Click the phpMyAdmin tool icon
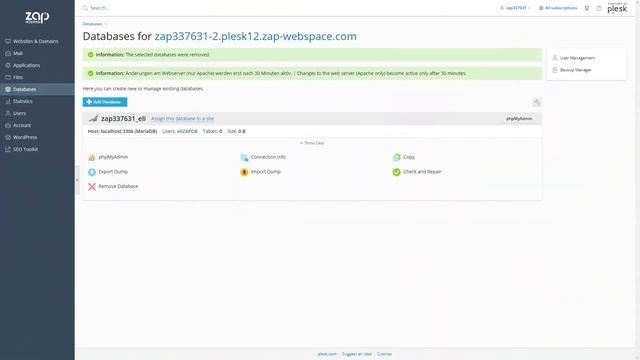 tap(92, 158)
